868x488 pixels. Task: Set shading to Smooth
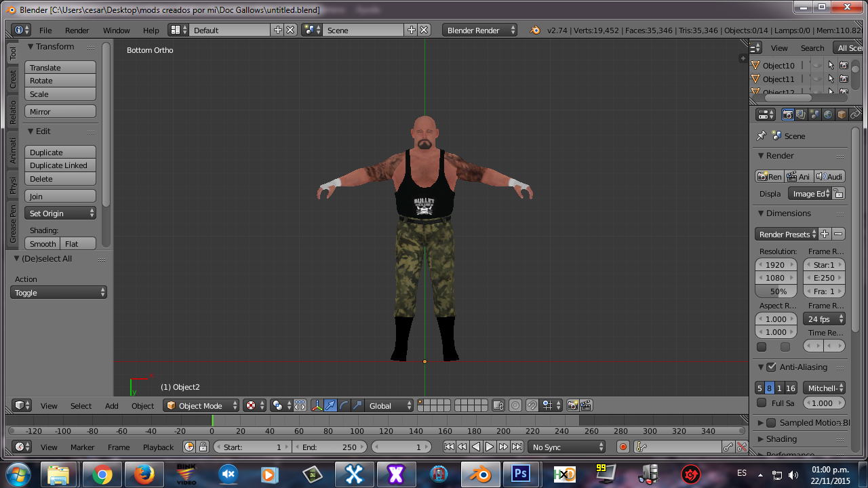tap(43, 243)
